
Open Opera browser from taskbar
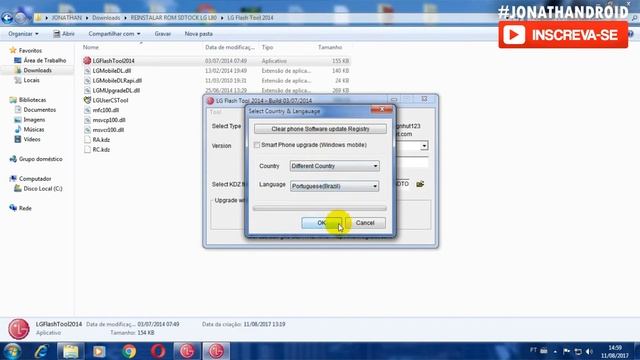click(x=158, y=351)
